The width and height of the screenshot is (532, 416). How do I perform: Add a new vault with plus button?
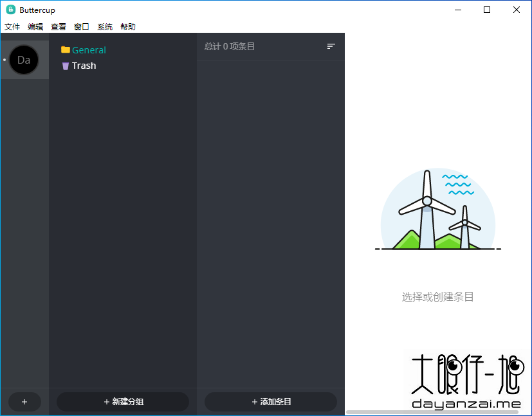(24, 402)
